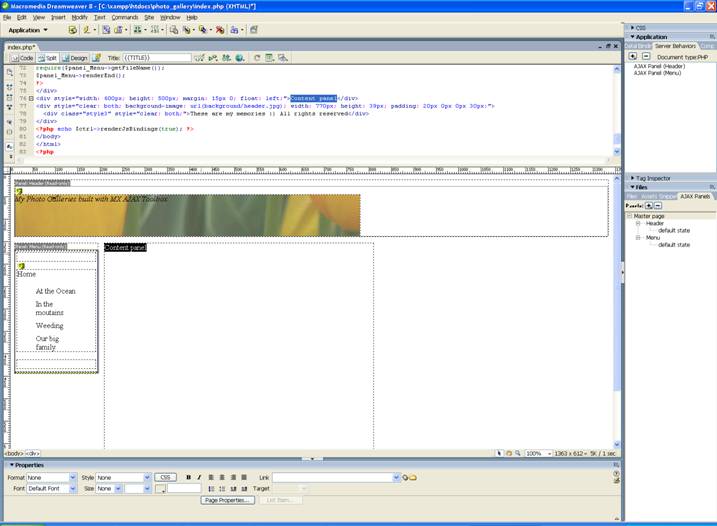Collapse the Header node in AJAX Panels tree
The image size is (717, 526).
coord(638,224)
